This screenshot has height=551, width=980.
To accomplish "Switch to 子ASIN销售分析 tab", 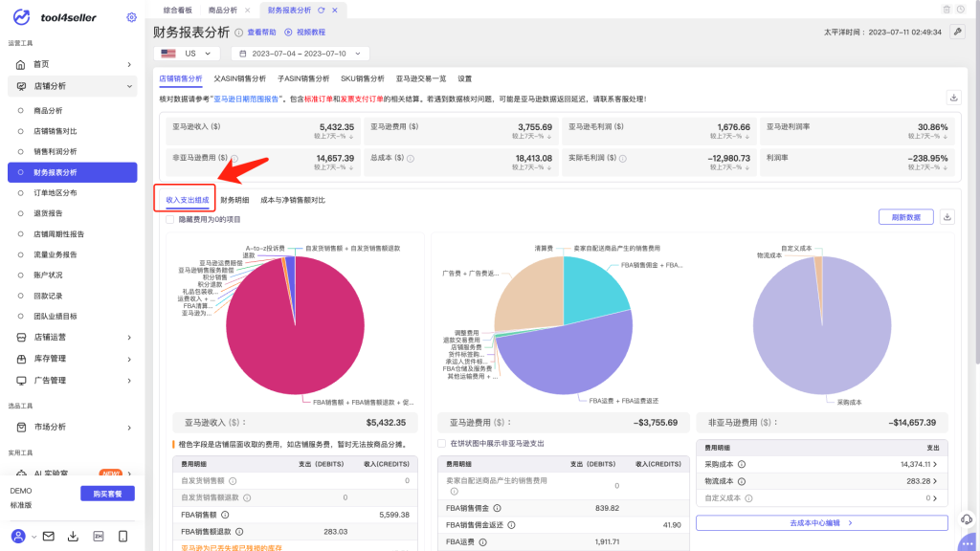I will tap(303, 78).
